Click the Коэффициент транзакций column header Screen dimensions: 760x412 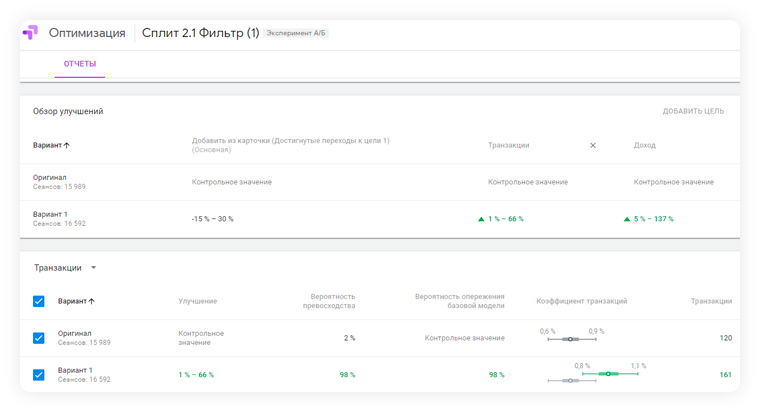[x=581, y=301]
